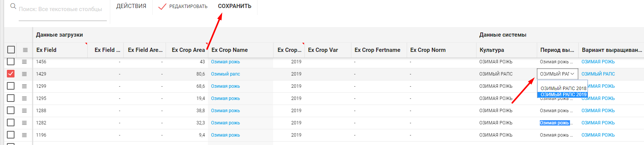Image resolution: width=644 pixels, height=145 pixels.
Task: Expand the ОЗИМЫЙ РАПС period dropdown
Action: [557, 74]
